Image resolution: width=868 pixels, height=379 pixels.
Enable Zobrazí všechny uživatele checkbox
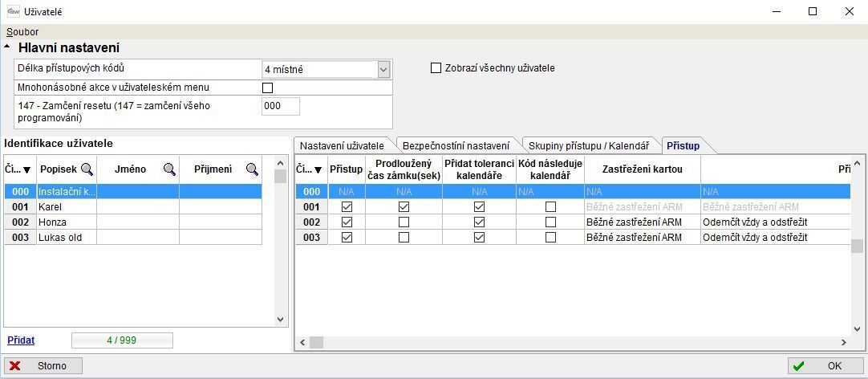[436, 68]
